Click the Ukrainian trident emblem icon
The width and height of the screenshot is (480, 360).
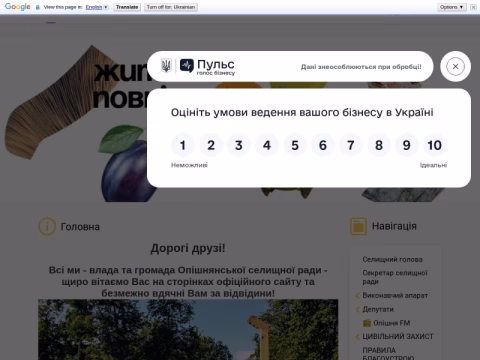(x=166, y=65)
